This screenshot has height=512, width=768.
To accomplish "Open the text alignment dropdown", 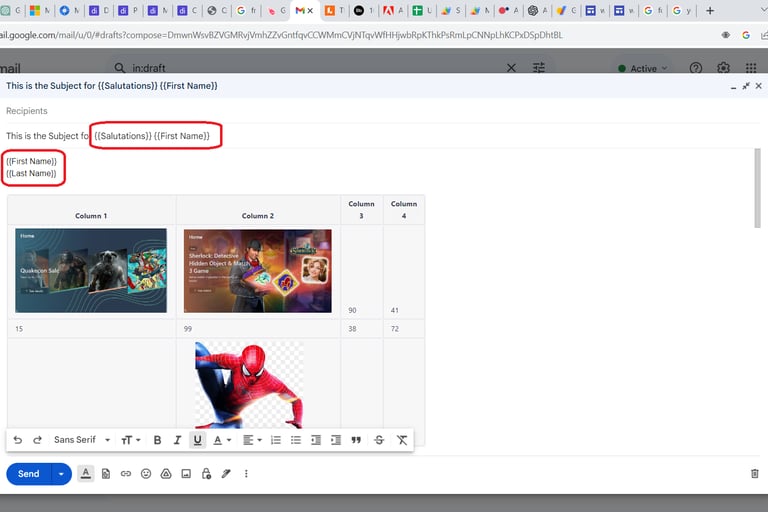I will coord(253,440).
